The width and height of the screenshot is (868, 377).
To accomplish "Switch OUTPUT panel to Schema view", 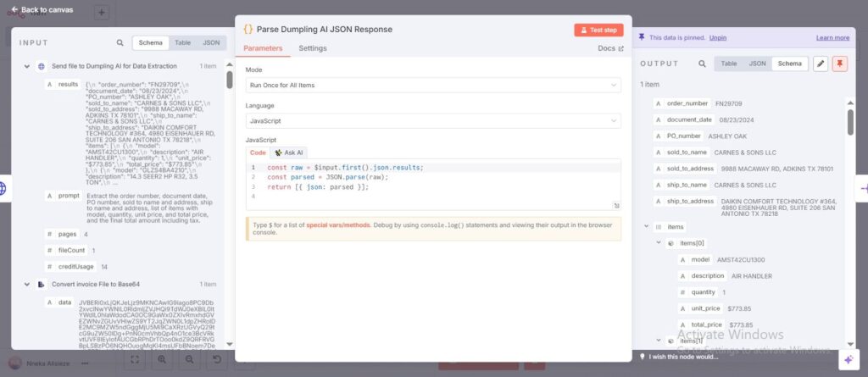I will [x=789, y=64].
